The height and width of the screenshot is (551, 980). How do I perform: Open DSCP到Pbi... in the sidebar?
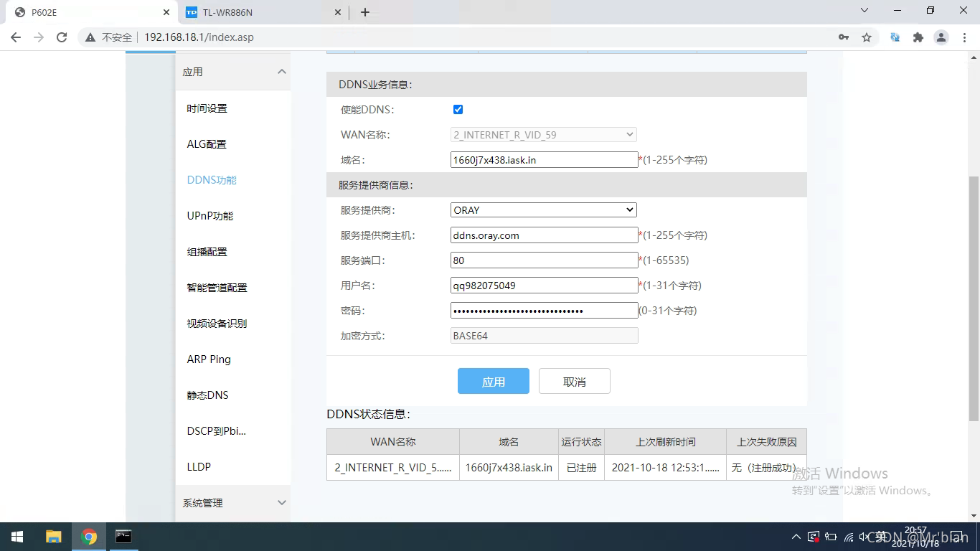(x=216, y=431)
